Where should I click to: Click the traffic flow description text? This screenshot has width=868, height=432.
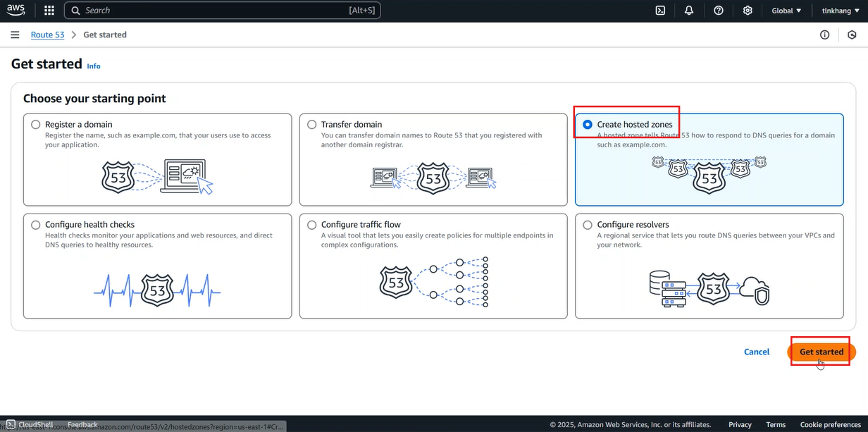tap(438, 240)
